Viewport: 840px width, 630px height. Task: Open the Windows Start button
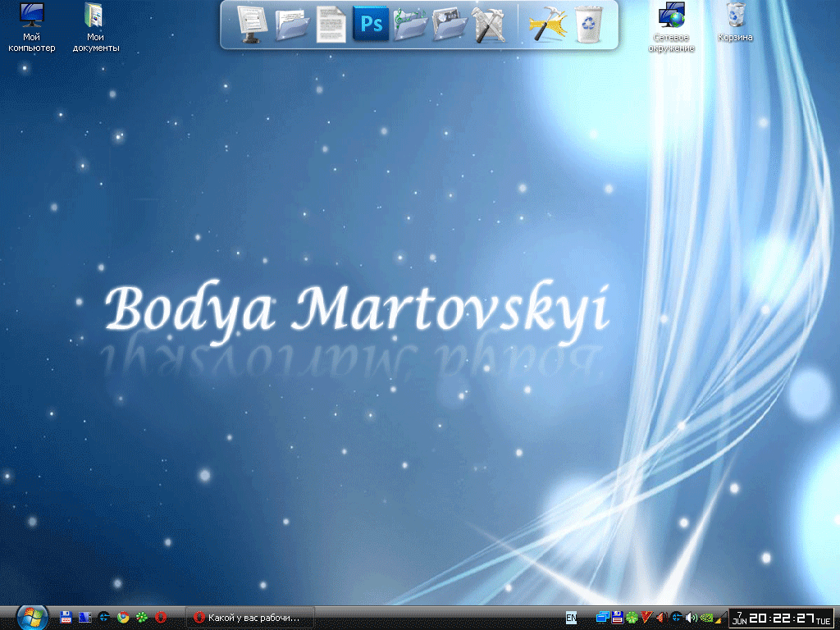point(33,617)
